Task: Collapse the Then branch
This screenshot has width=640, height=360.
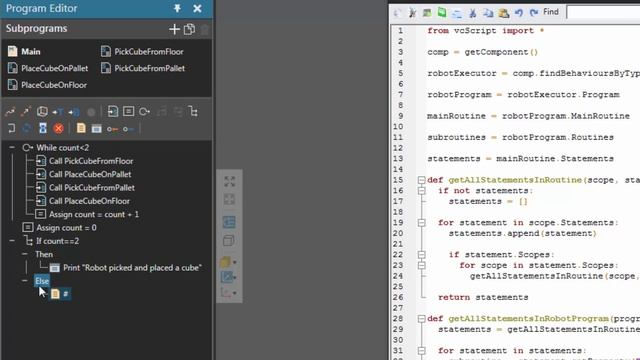Action: tap(25, 254)
